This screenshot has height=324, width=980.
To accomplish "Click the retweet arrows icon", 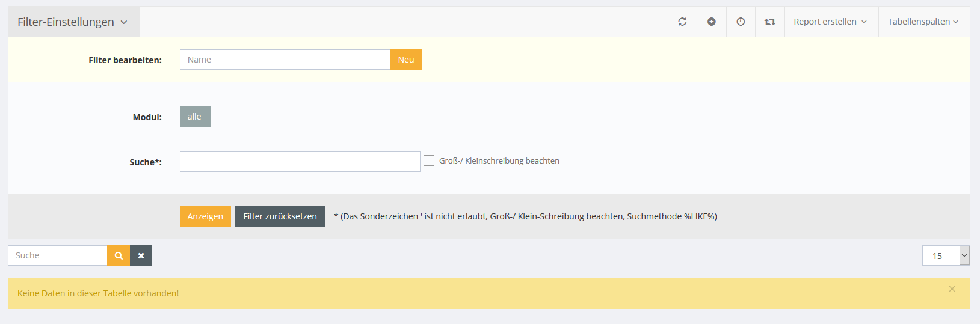I will 769,22.
